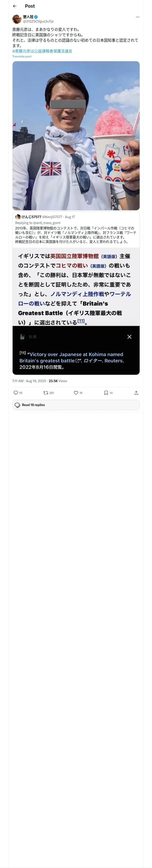Click Translate post link
The image size is (152, 868).
tap(22, 57)
